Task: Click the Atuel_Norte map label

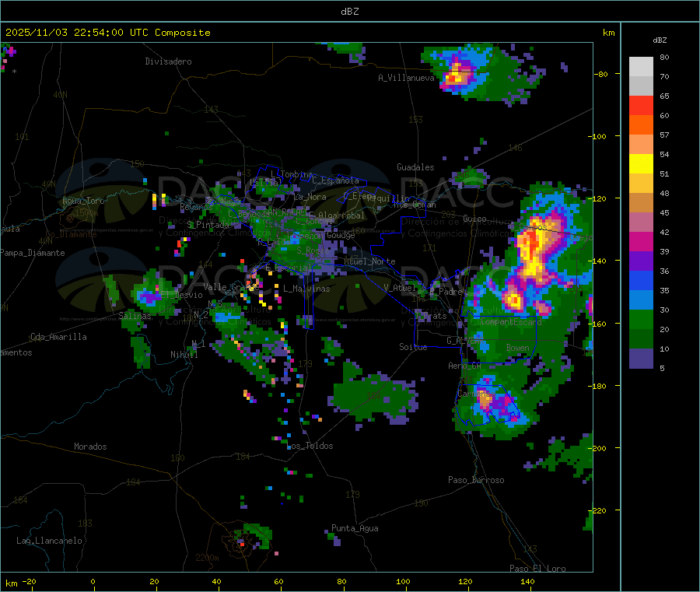Action: (x=369, y=261)
